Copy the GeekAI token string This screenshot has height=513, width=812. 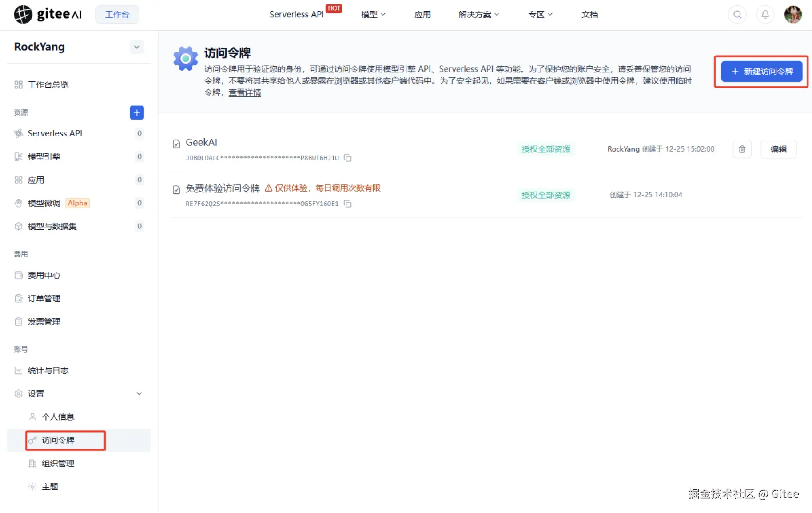click(348, 158)
